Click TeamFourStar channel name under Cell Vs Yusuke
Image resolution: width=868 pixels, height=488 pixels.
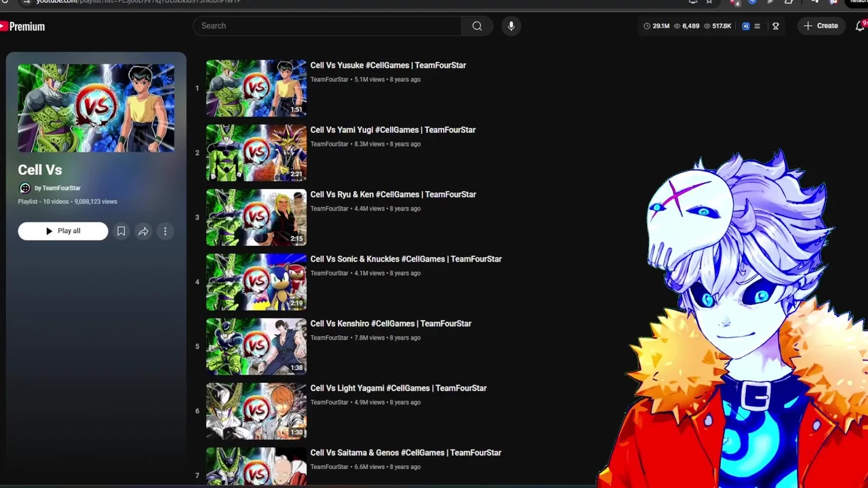tap(329, 79)
